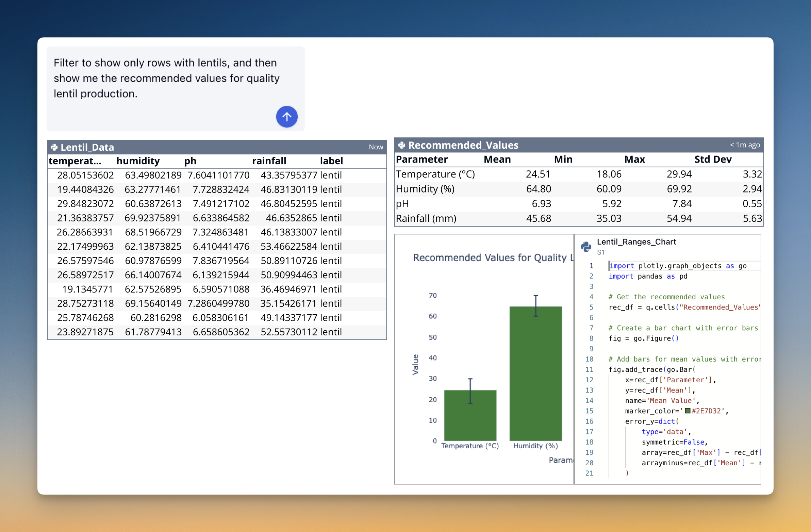
Task: Collapse the Lentil_Ranges_Chart panel
Action: (636, 242)
